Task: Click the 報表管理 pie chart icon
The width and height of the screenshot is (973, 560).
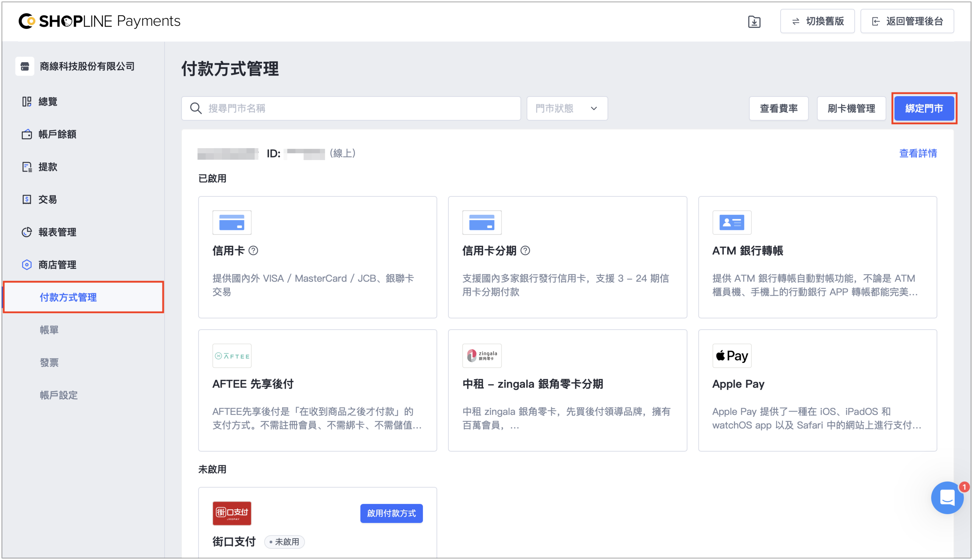Action: 27,232
